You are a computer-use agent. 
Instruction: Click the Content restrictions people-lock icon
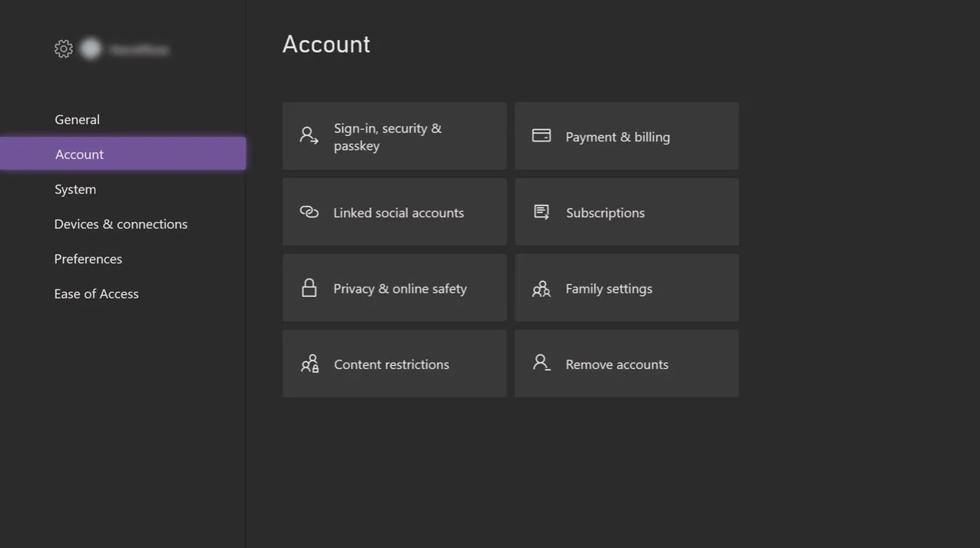(310, 364)
